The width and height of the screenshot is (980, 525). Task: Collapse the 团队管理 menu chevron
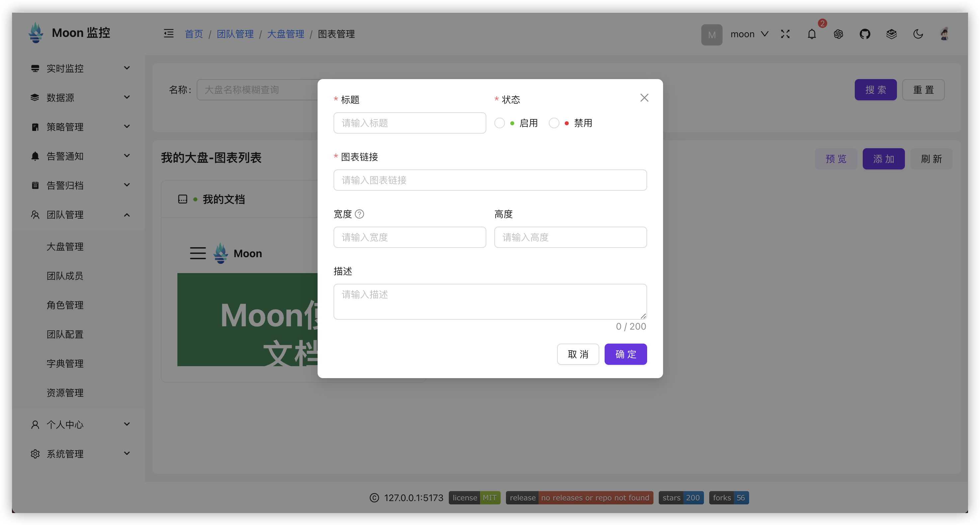[x=127, y=215]
